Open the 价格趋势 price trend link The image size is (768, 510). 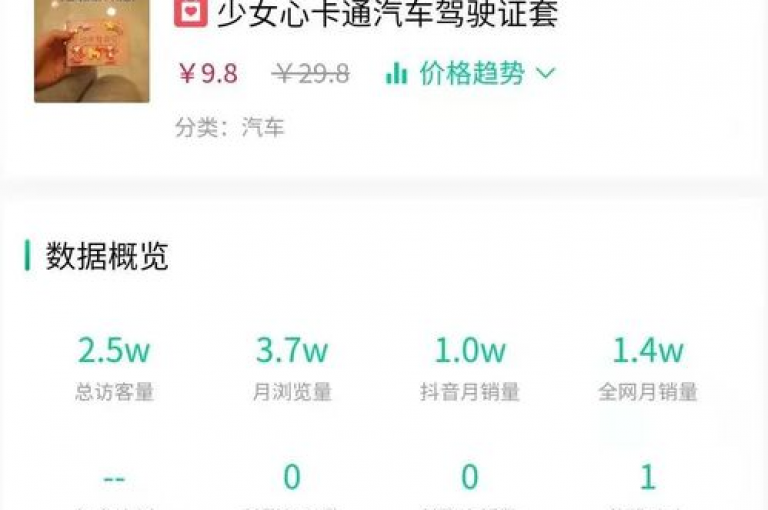tap(472, 73)
